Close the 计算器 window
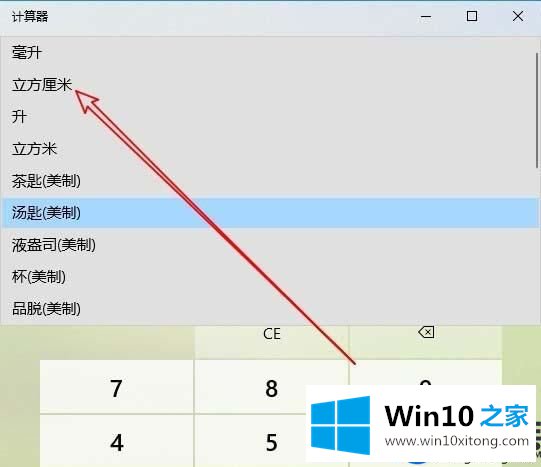The image size is (541, 467). pos(518,16)
